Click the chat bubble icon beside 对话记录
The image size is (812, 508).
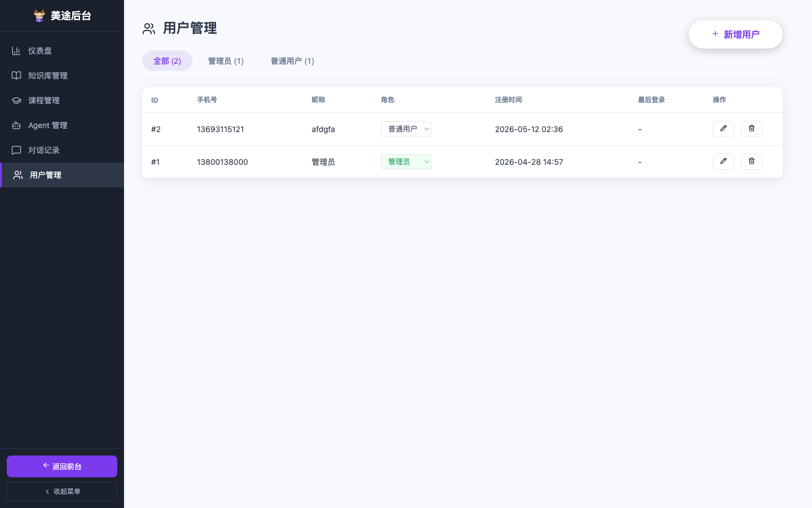coord(16,150)
